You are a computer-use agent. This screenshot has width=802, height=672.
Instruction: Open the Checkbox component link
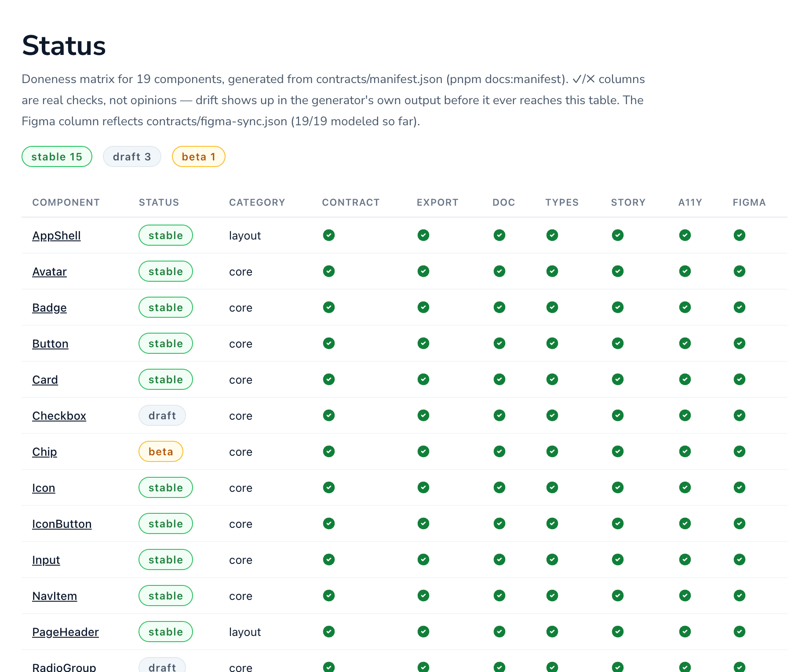point(59,416)
